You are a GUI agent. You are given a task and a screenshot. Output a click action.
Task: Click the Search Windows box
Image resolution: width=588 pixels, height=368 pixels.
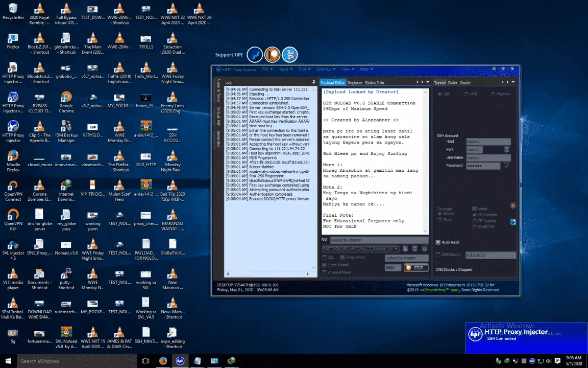tap(77, 361)
